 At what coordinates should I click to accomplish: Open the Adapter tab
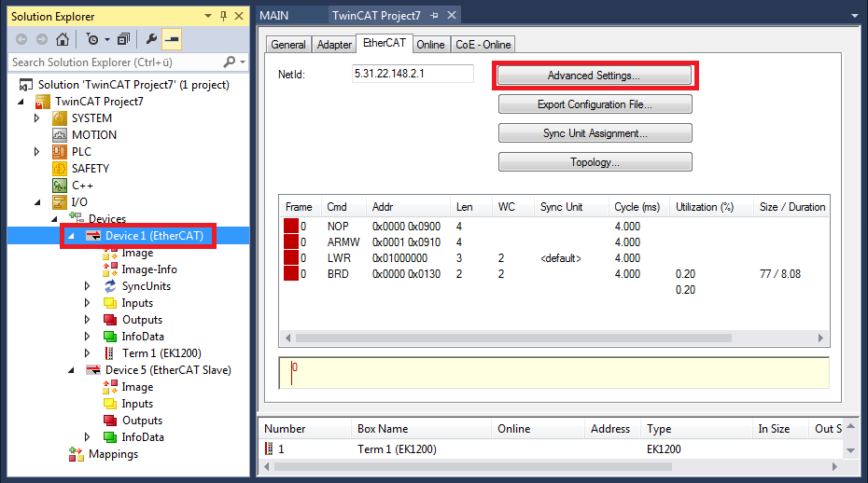tap(334, 44)
